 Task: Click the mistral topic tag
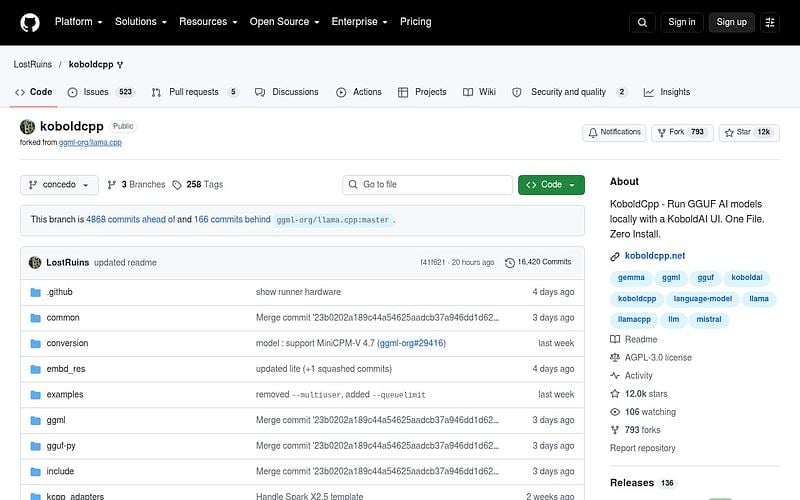709,319
